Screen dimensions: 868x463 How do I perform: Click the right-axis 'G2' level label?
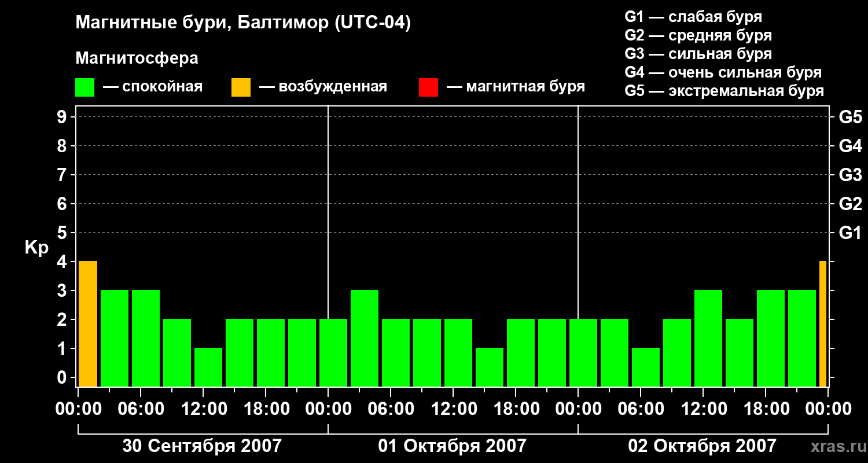coord(851,204)
